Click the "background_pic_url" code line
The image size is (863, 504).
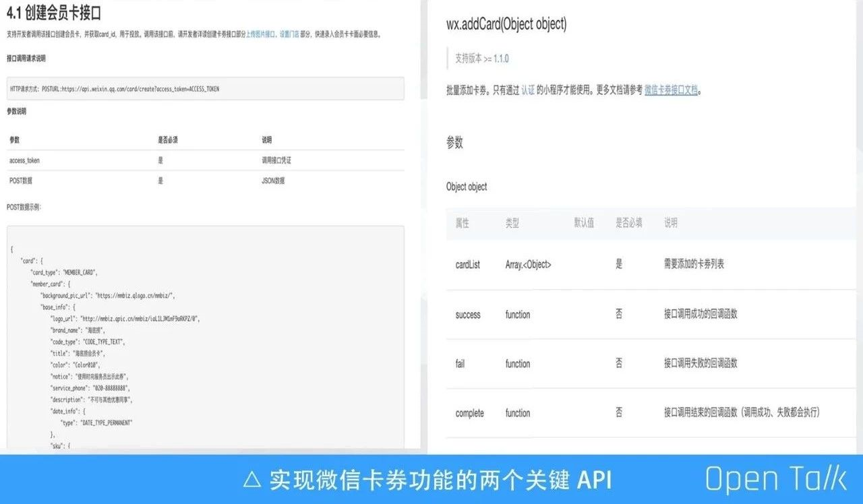coord(108,295)
